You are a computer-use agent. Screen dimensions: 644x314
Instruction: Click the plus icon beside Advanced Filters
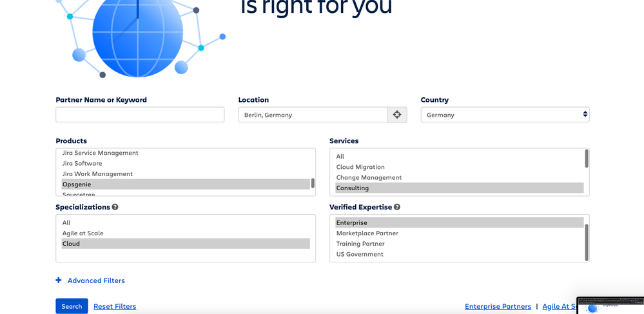(x=59, y=280)
